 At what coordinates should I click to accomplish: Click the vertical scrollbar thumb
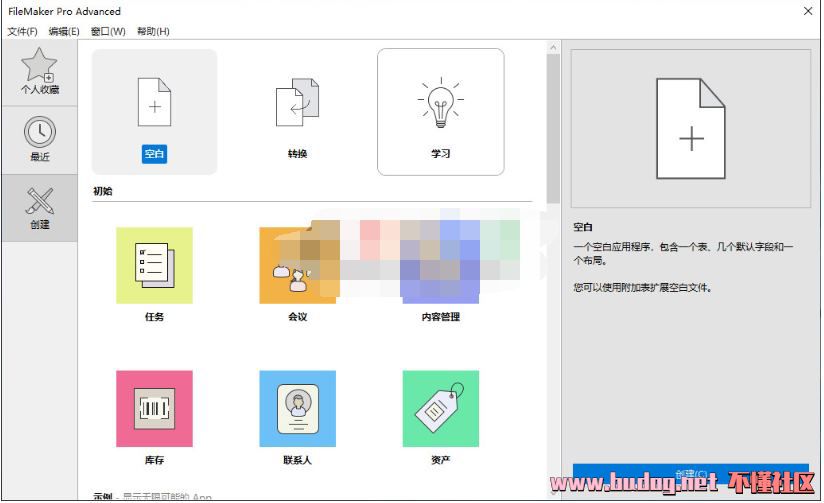point(553,129)
